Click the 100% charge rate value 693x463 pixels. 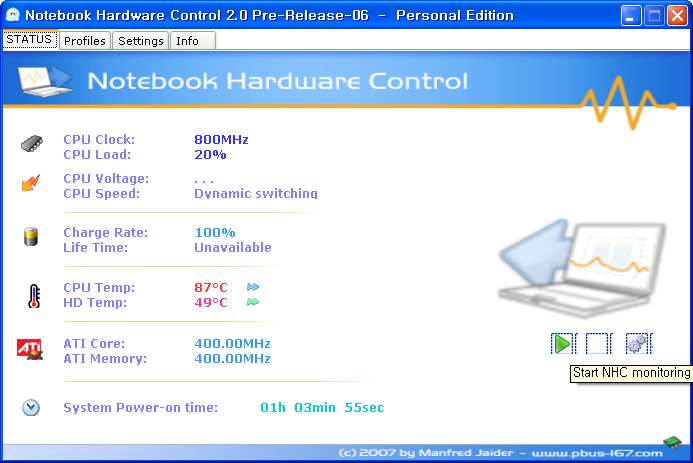pyautogui.click(x=215, y=232)
